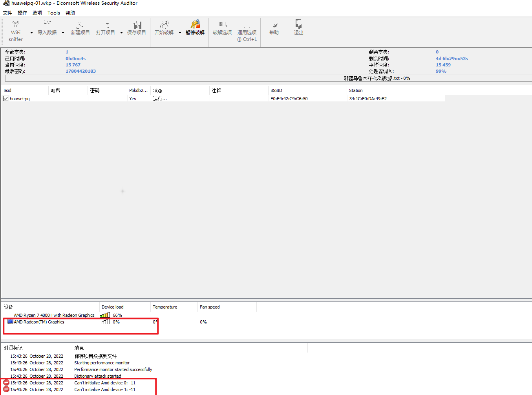Select log entry Starting performance monitor
Viewport: 532px width, 395px height.
(x=102, y=363)
